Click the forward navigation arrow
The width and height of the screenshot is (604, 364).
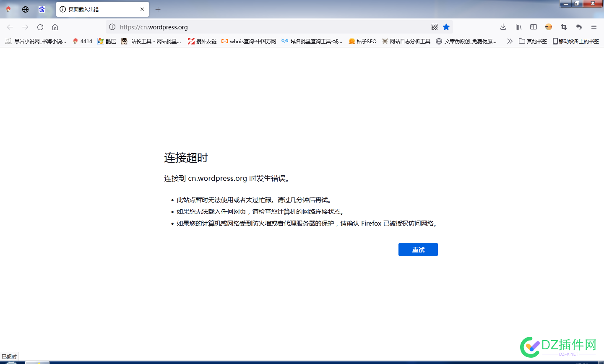[x=25, y=27]
